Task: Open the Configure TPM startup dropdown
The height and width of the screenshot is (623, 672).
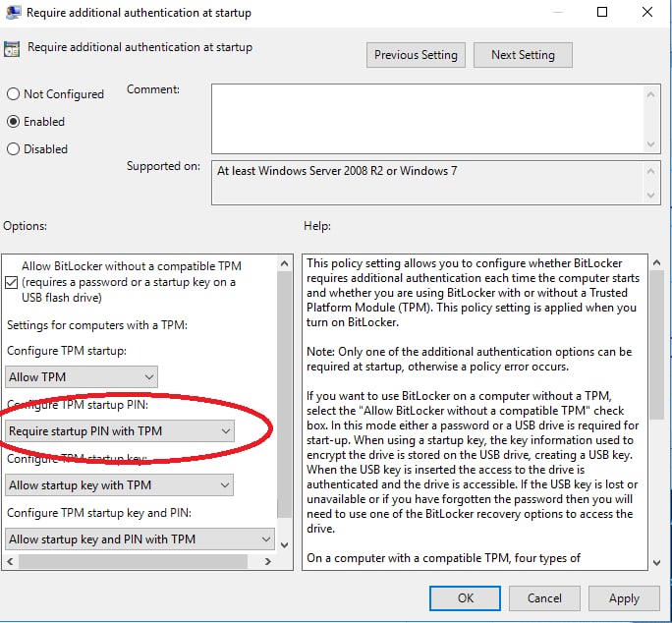Action: click(82, 377)
